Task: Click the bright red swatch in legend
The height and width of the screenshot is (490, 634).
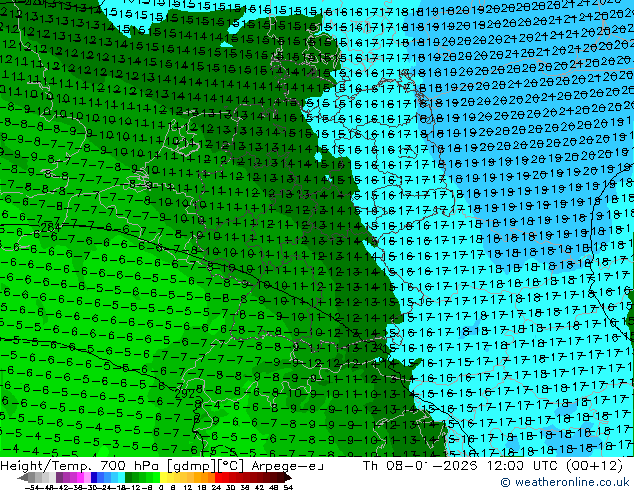Action: [218, 477]
